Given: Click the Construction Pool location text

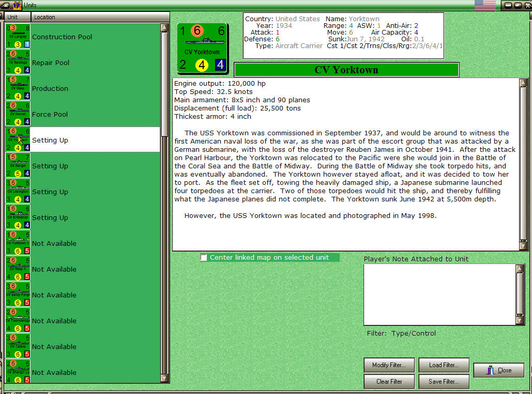Looking at the screenshot, I should click(x=62, y=37).
